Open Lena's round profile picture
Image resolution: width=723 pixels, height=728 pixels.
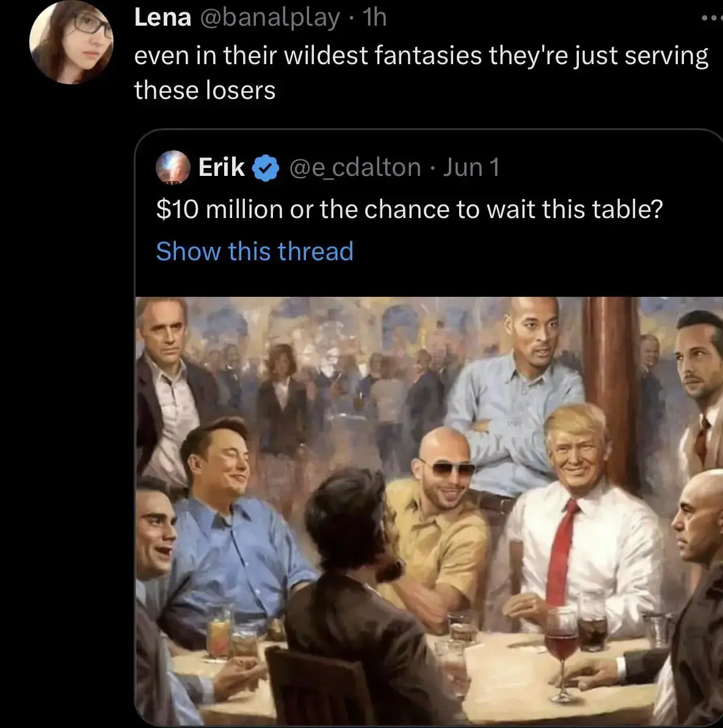(x=71, y=42)
